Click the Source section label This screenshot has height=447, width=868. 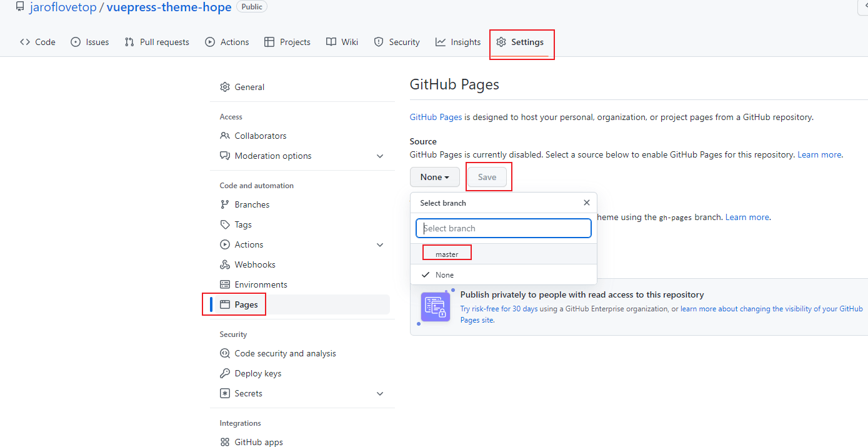click(x=423, y=141)
